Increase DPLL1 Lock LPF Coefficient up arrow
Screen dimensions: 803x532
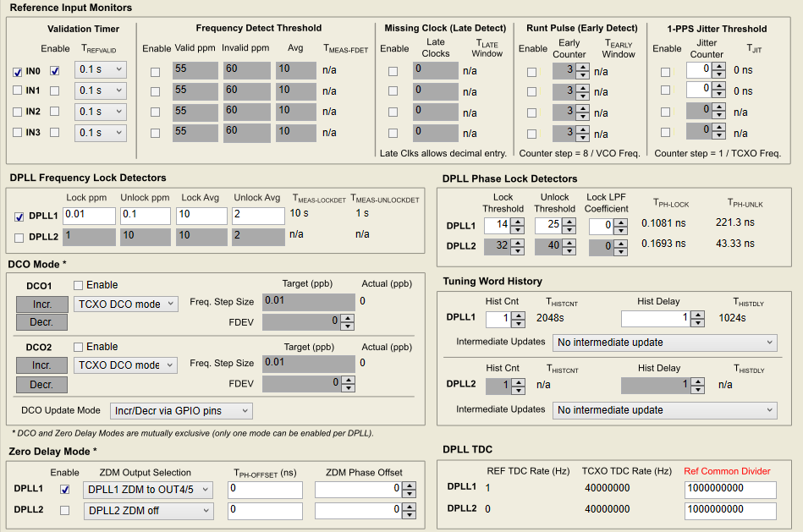[623, 222]
